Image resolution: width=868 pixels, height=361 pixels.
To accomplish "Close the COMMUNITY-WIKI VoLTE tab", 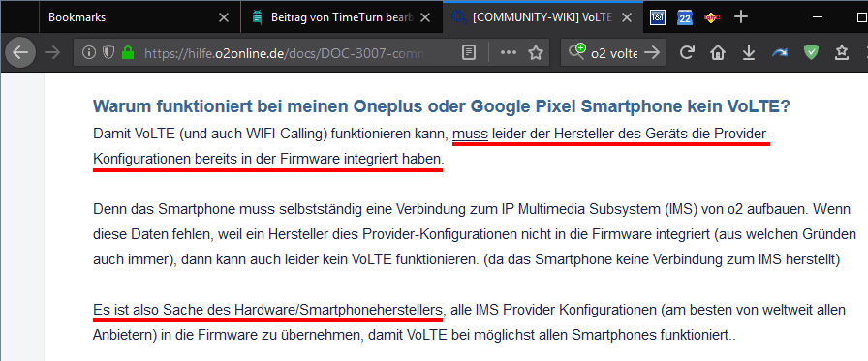I will click(627, 17).
